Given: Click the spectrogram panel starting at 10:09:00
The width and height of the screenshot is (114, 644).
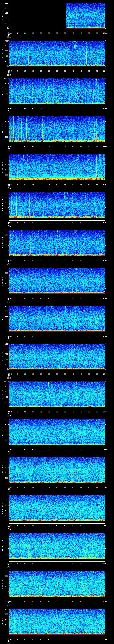Looking at the screenshot, I should coord(57,16).
